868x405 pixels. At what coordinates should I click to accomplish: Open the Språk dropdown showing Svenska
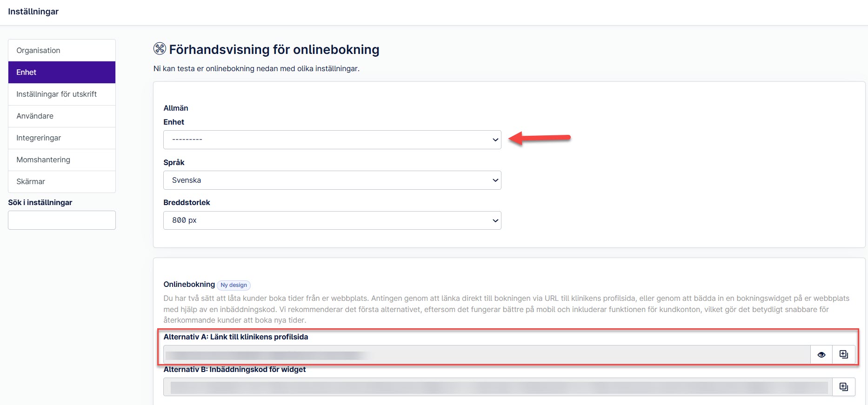pyautogui.click(x=332, y=180)
